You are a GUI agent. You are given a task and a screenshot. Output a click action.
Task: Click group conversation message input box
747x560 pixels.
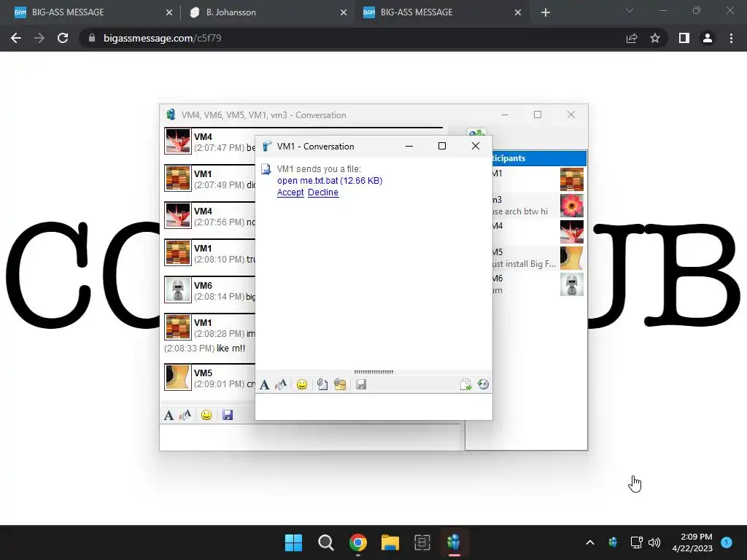[x=312, y=437]
